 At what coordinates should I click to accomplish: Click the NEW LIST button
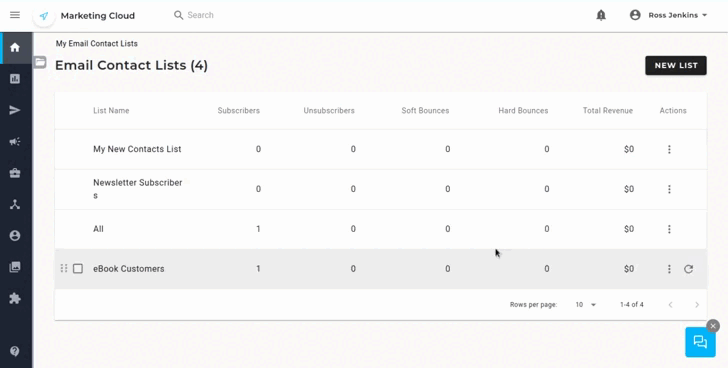tap(676, 65)
